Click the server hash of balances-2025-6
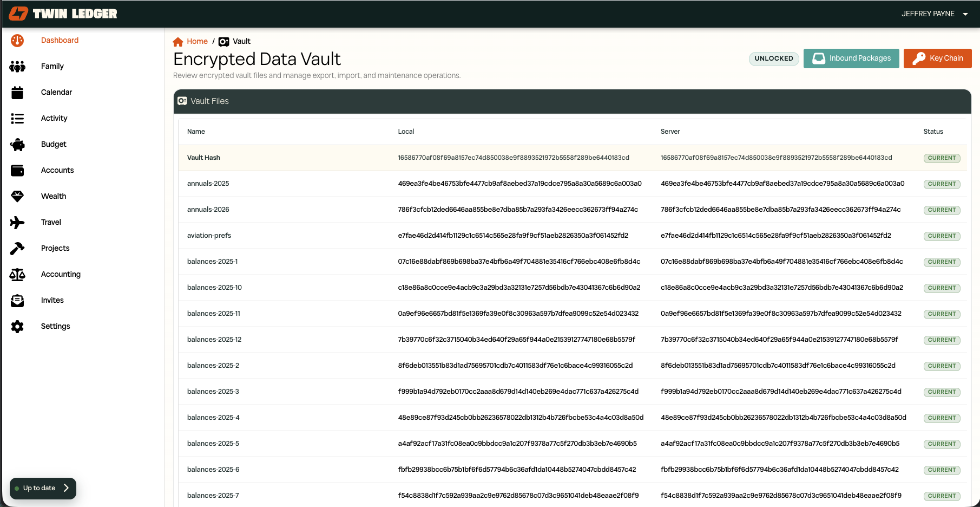Viewport: 980px width, 507px height. point(780,470)
